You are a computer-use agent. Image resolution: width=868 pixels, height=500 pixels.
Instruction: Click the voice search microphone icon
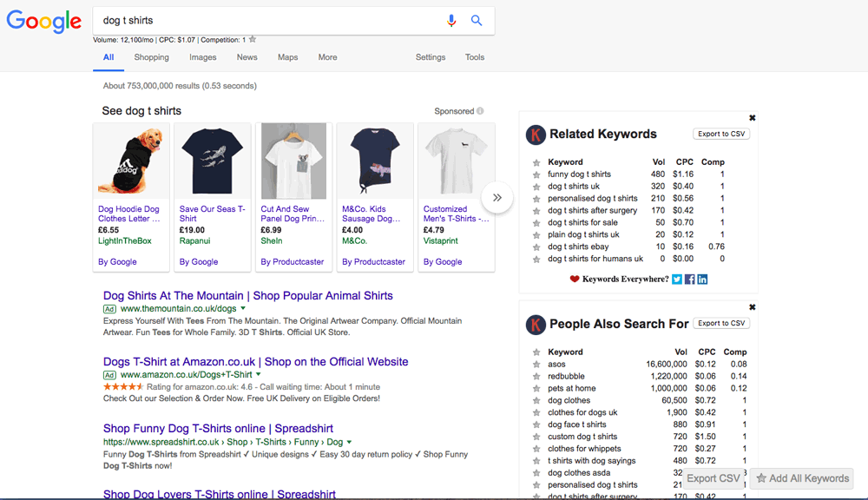point(451,21)
